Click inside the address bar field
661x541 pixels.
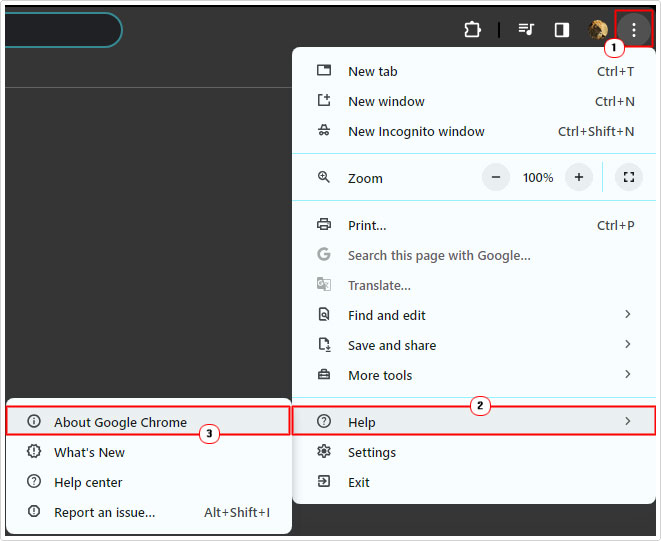click(63, 30)
